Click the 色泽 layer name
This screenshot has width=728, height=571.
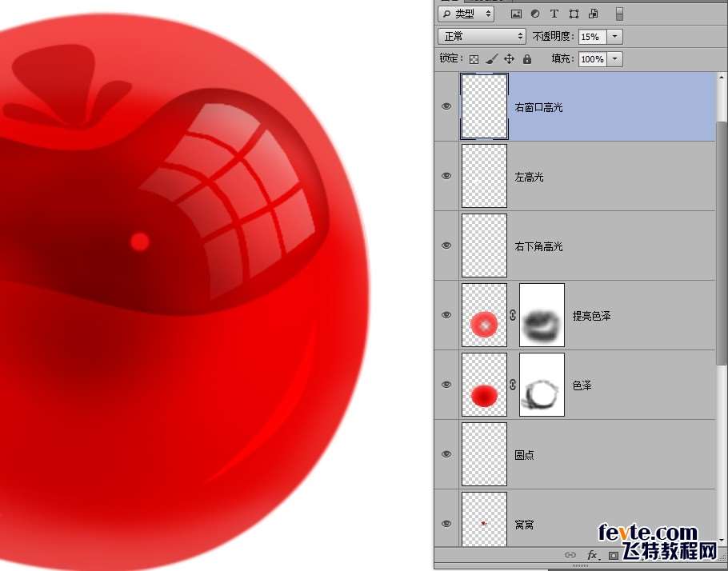click(x=582, y=385)
